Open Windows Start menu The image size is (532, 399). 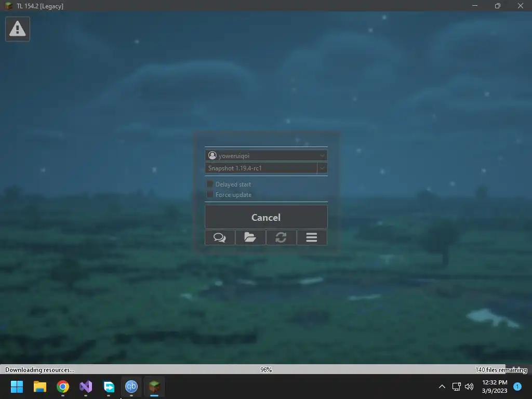[x=17, y=387]
